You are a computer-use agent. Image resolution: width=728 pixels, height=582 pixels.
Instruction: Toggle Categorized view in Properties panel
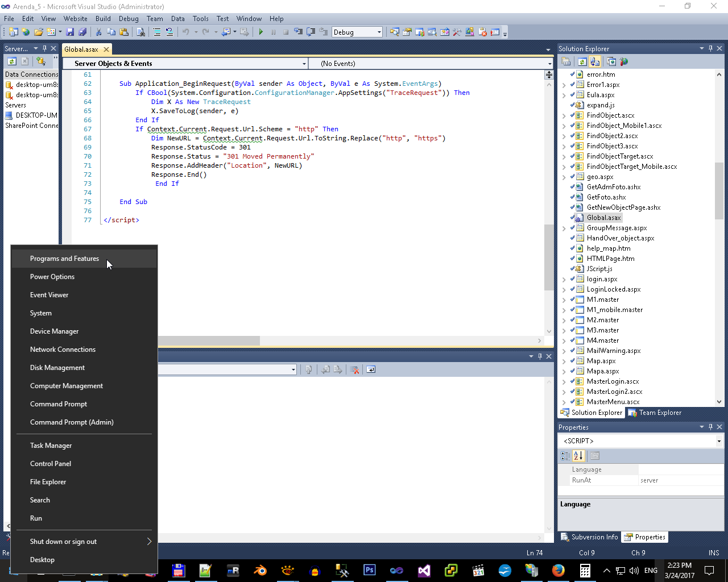(x=565, y=456)
